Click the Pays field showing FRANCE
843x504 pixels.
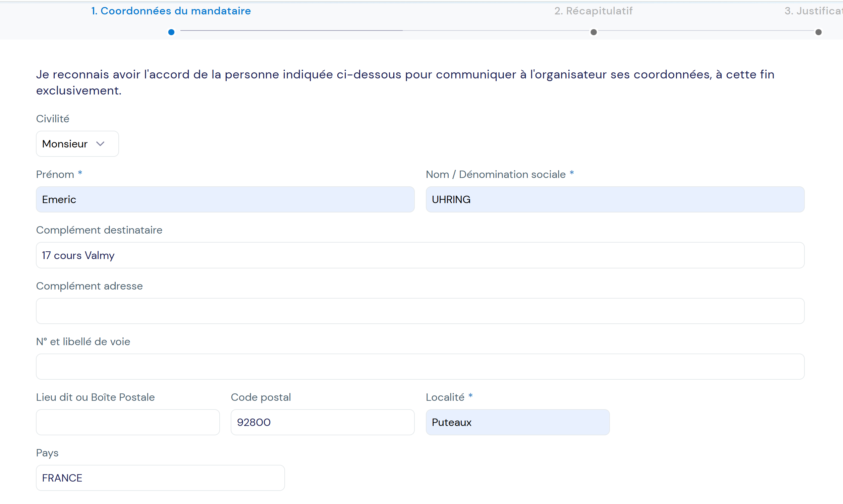(x=160, y=478)
